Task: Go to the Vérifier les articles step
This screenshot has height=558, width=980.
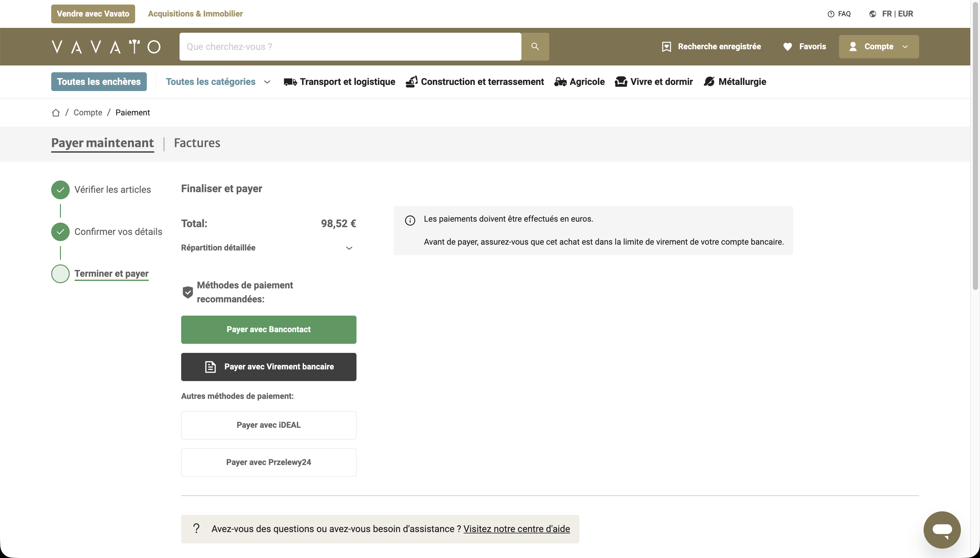Action: coord(112,190)
